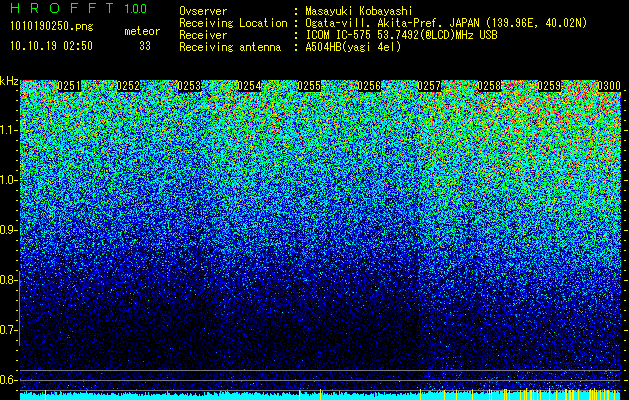
Task: Click the 0255 time marker
Action: 309,86
